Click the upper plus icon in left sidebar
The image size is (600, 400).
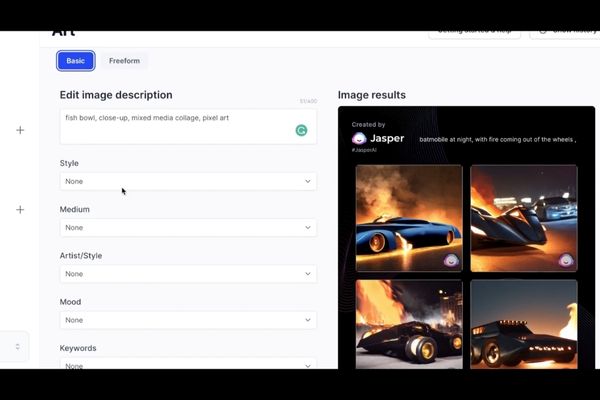click(20, 130)
